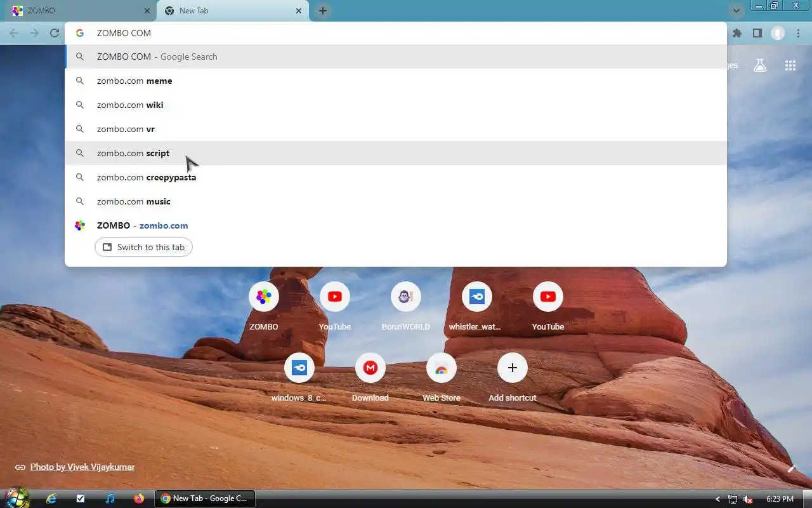Open the ZOMBO - zombo.com suggestion
Image resolution: width=812 pixels, height=508 pixels.
point(396,225)
